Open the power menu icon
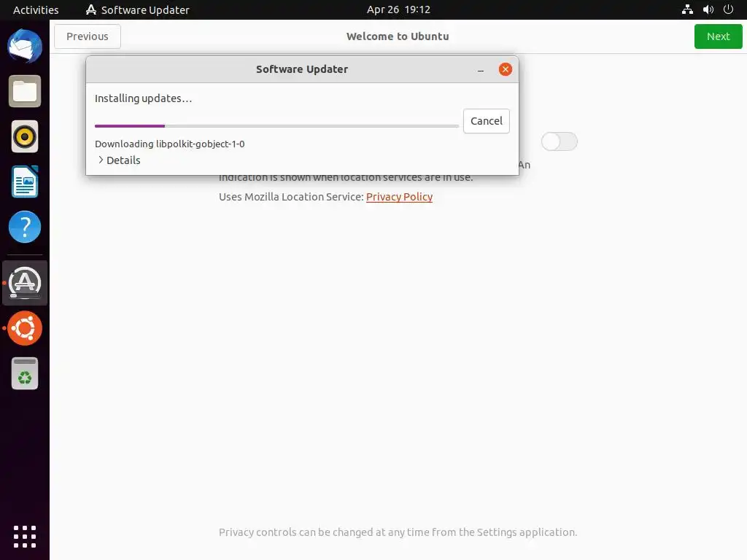 tap(729, 9)
